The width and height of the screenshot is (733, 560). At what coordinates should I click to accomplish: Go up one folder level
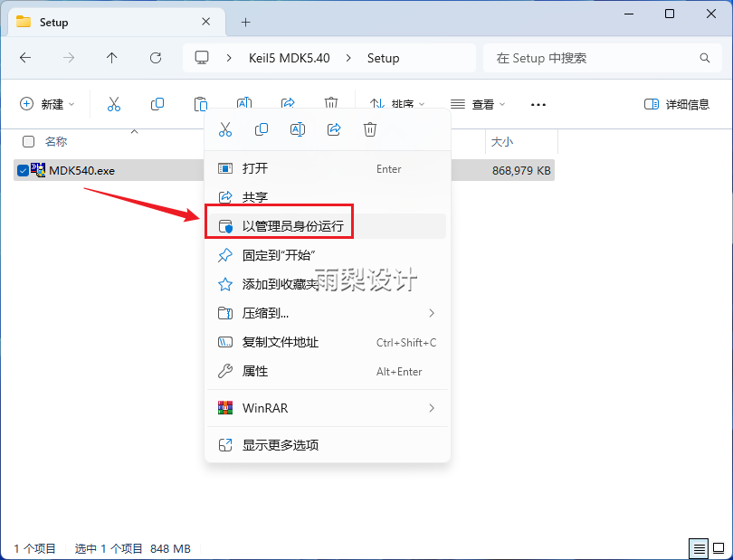coord(111,58)
